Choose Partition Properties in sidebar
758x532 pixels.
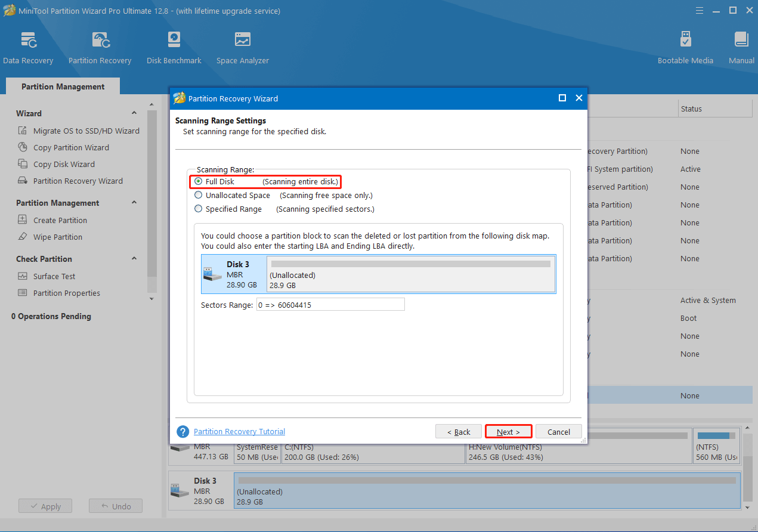[x=67, y=293]
